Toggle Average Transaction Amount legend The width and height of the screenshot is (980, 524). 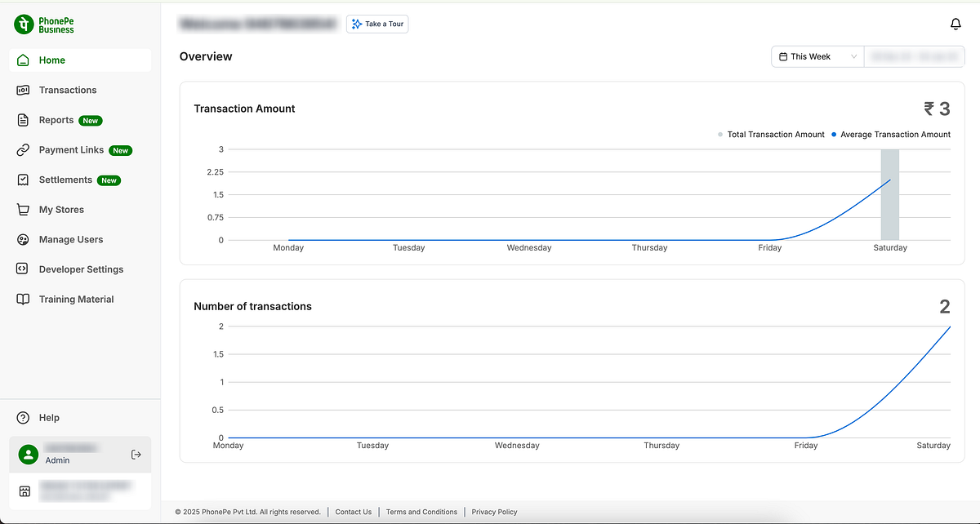(890, 135)
